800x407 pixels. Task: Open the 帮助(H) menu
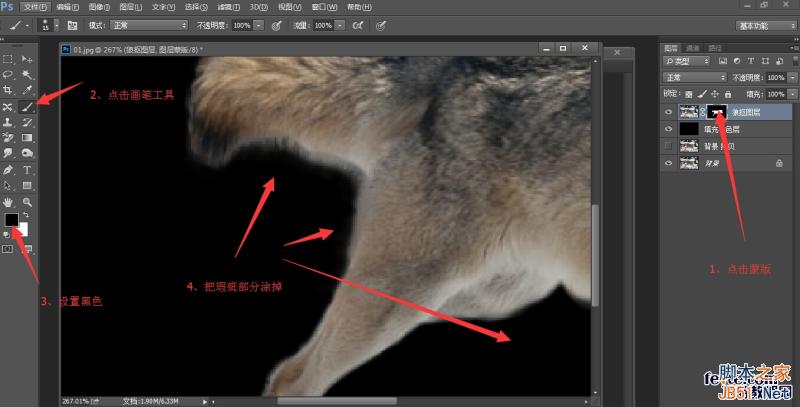click(x=359, y=7)
